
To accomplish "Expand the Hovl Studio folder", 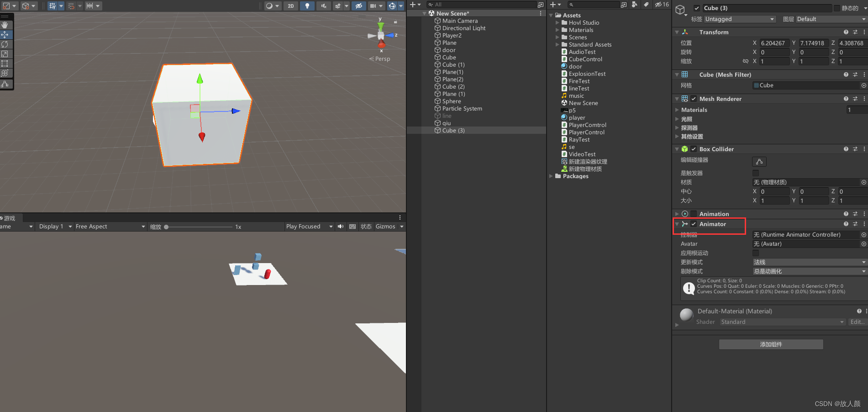I will coord(557,22).
